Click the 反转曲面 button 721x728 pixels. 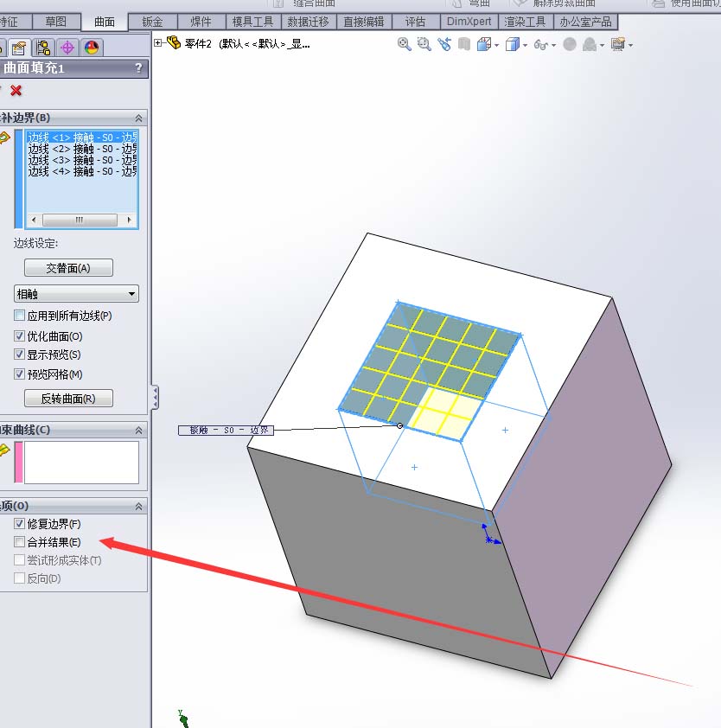pos(67,399)
